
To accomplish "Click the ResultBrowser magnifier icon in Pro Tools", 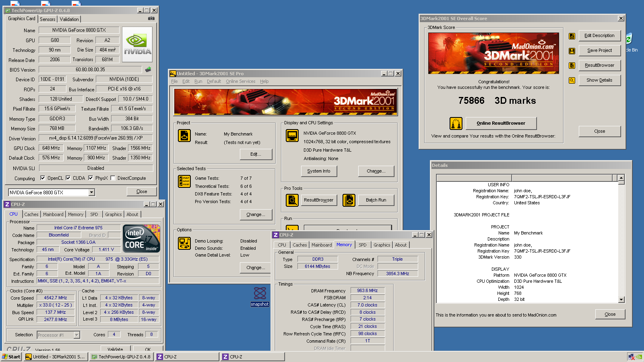I will pyautogui.click(x=292, y=200).
